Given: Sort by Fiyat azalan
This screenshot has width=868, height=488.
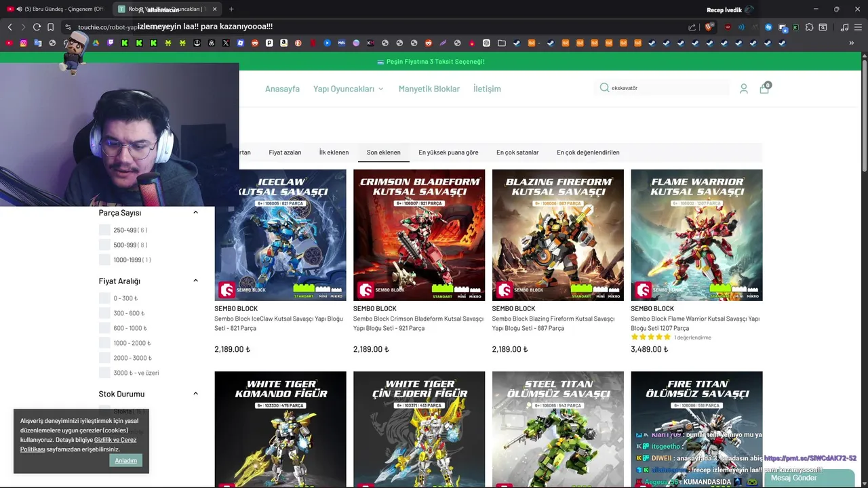Looking at the screenshot, I should click(285, 152).
